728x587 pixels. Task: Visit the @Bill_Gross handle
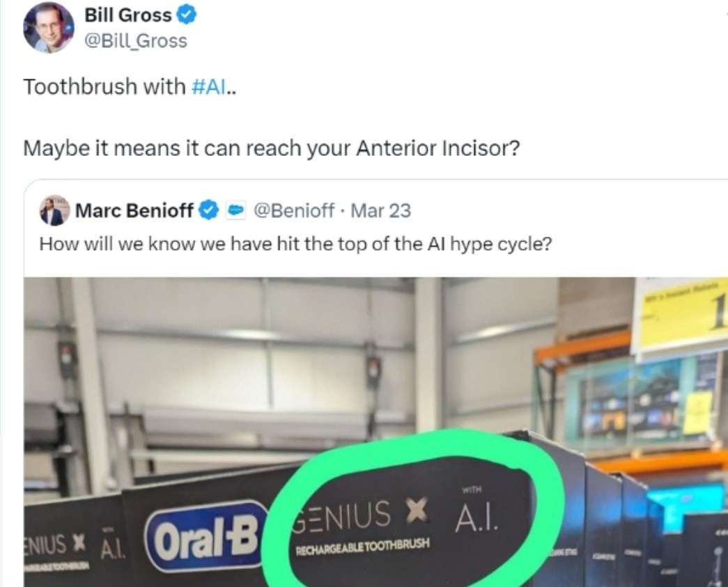(x=136, y=41)
